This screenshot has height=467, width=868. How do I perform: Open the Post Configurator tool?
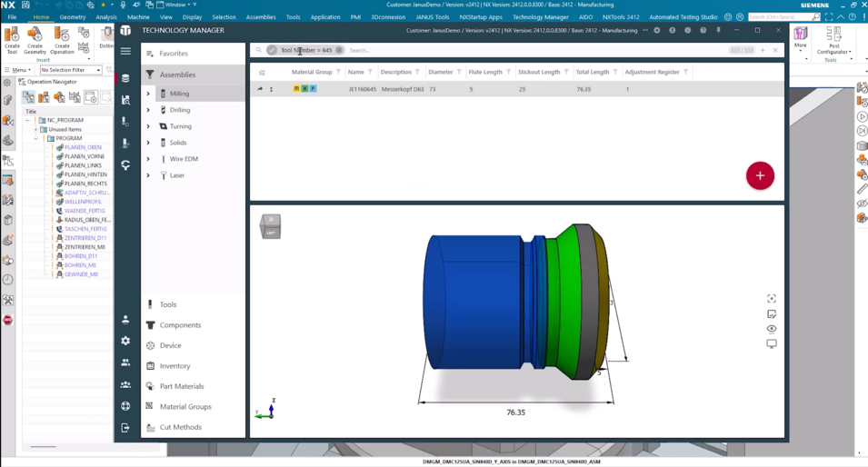833,40
